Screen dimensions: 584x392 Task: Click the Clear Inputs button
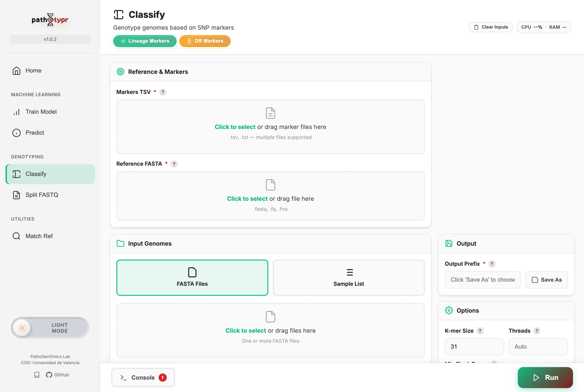(x=491, y=27)
